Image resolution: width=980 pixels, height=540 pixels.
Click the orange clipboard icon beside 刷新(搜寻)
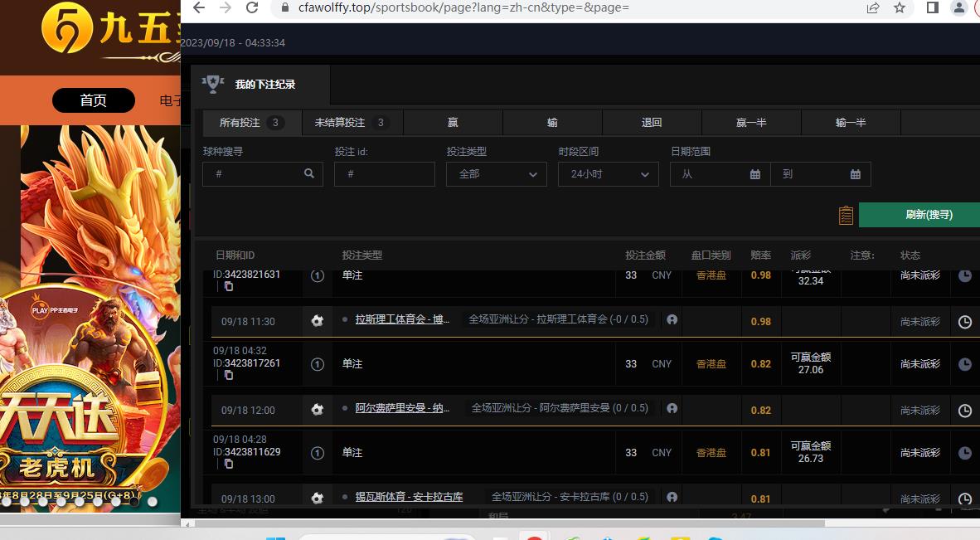click(846, 215)
